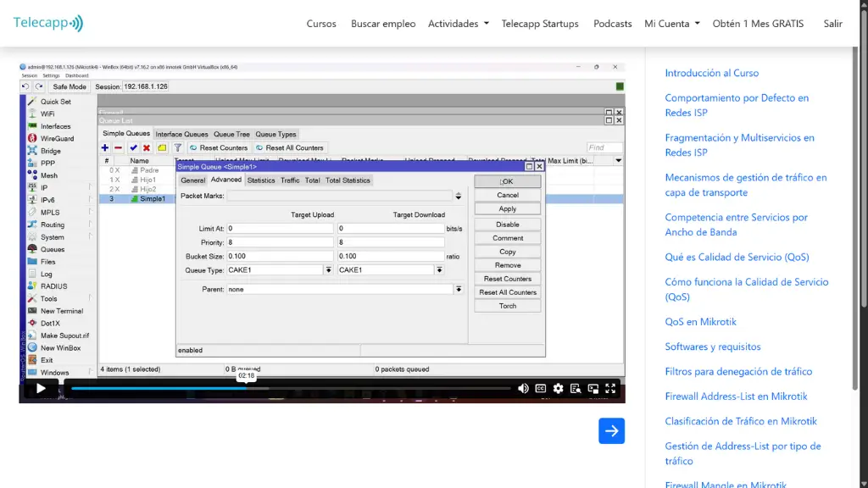Open the Cursos menu item
868x488 pixels.
pyautogui.click(x=321, y=24)
